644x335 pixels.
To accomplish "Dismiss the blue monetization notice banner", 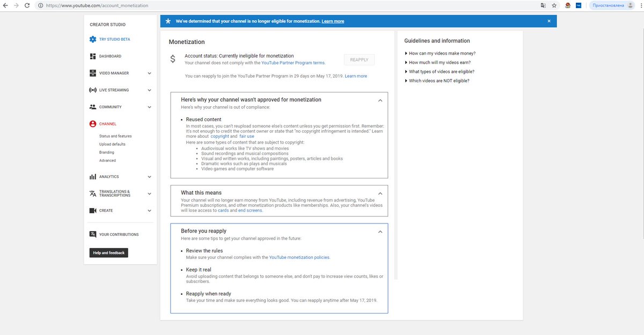I will [549, 21].
